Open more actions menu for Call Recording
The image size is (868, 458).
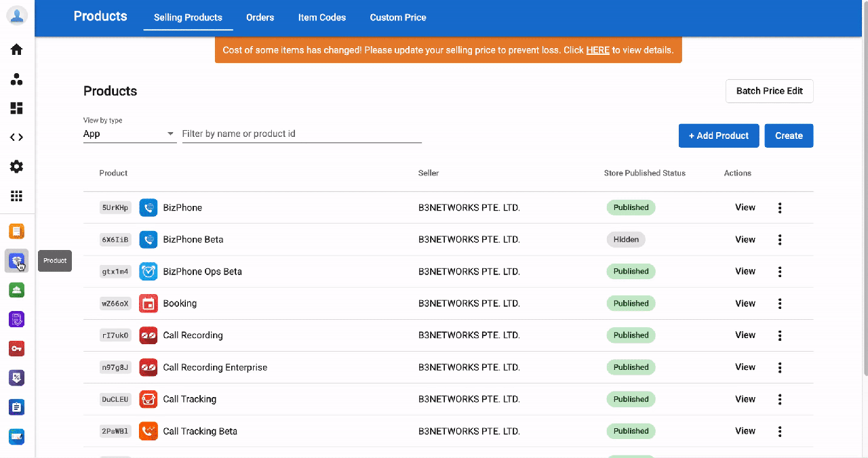(780, 335)
